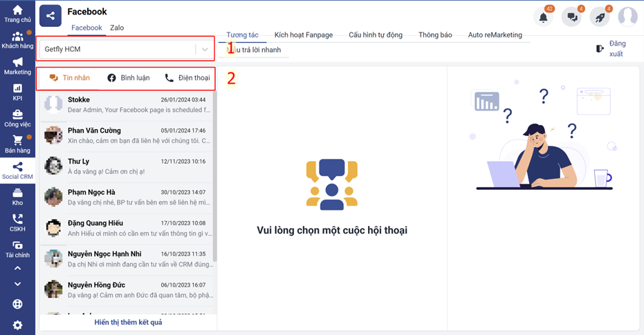Screen dimensions: 644x335
Task: Expand sidebar menu with down chevron
Action: (17, 284)
